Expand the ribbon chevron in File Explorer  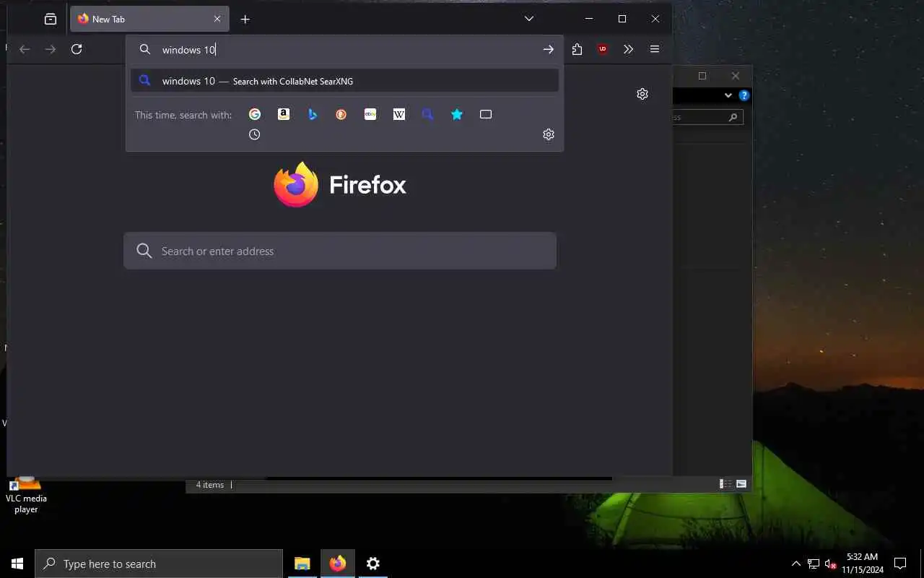728,95
